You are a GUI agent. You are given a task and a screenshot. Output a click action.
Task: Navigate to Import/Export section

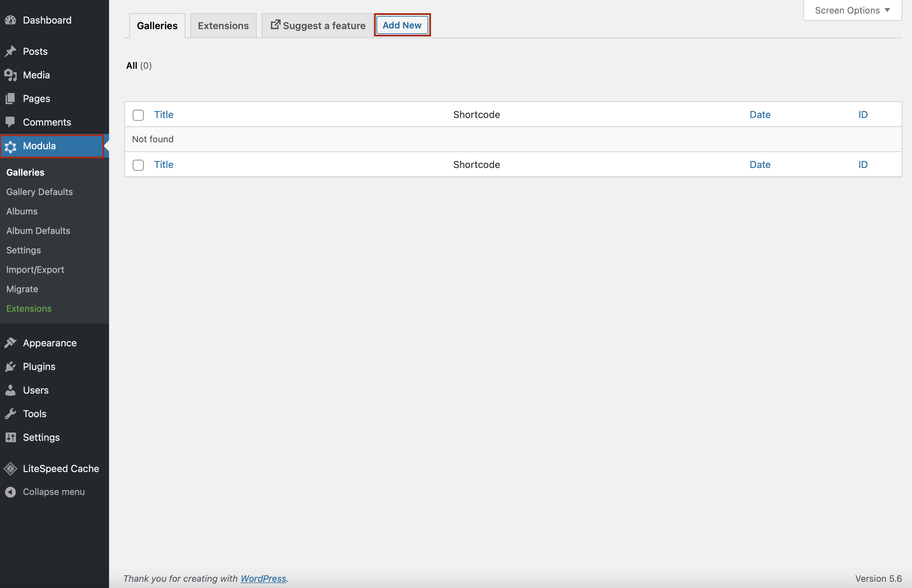(x=35, y=269)
